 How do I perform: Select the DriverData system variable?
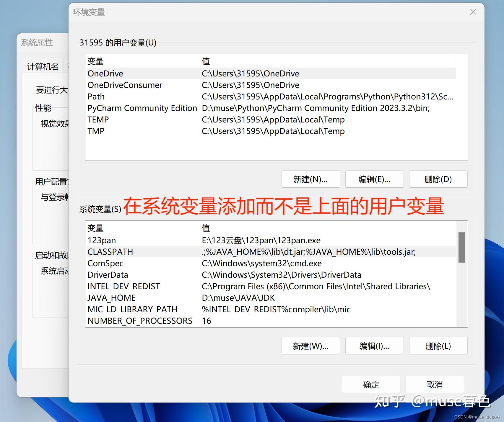point(108,275)
